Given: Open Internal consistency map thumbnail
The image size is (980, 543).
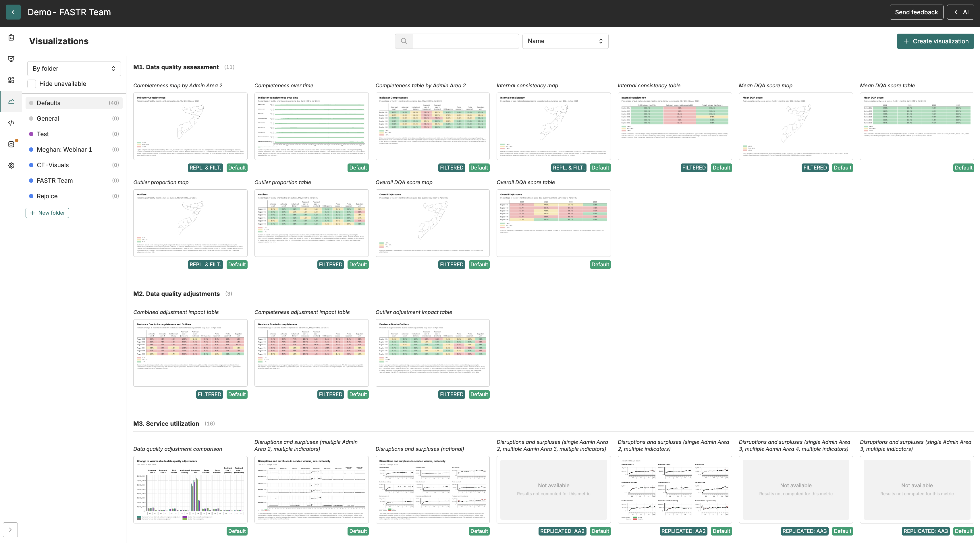Looking at the screenshot, I should 553,126.
